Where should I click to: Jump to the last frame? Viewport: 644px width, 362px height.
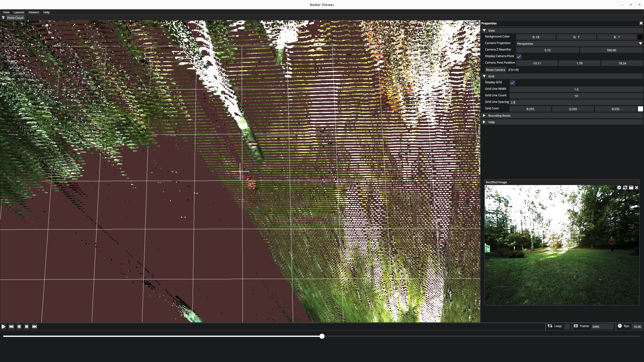(34, 326)
